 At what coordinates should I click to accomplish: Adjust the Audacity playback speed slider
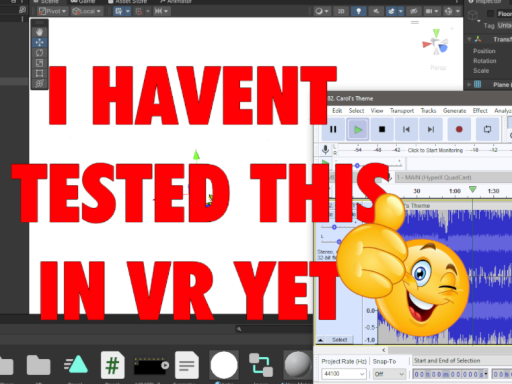pos(357,165)
